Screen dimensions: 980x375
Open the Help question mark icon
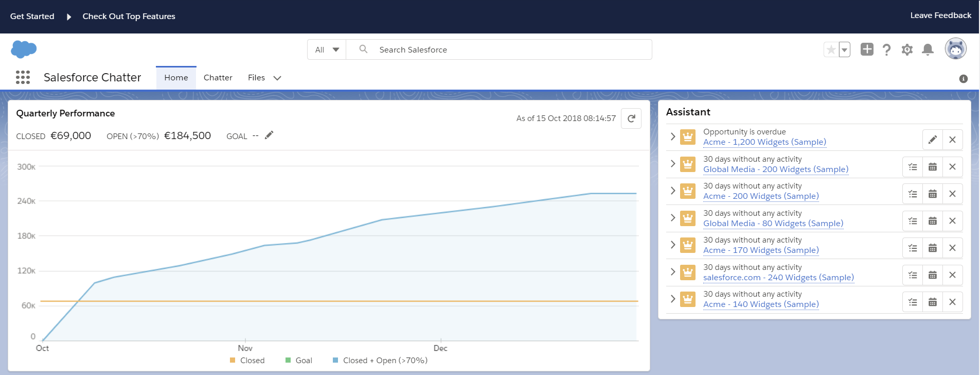click(x=886, y=49)
